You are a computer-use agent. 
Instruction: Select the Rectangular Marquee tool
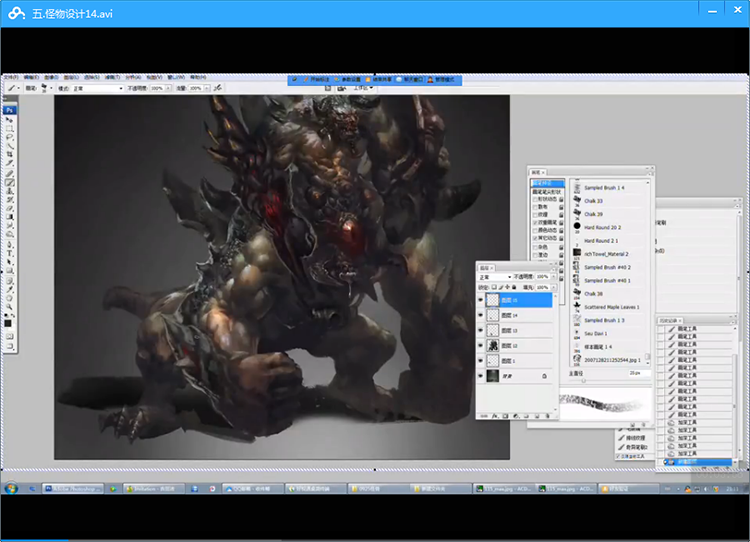click(10, 128)
